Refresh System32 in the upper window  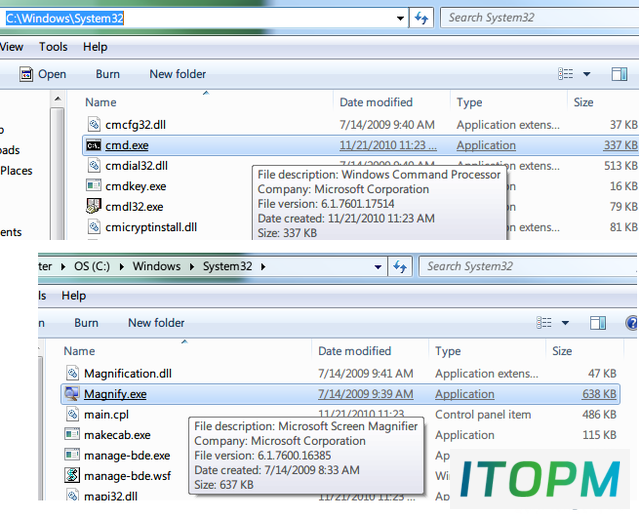421,18
